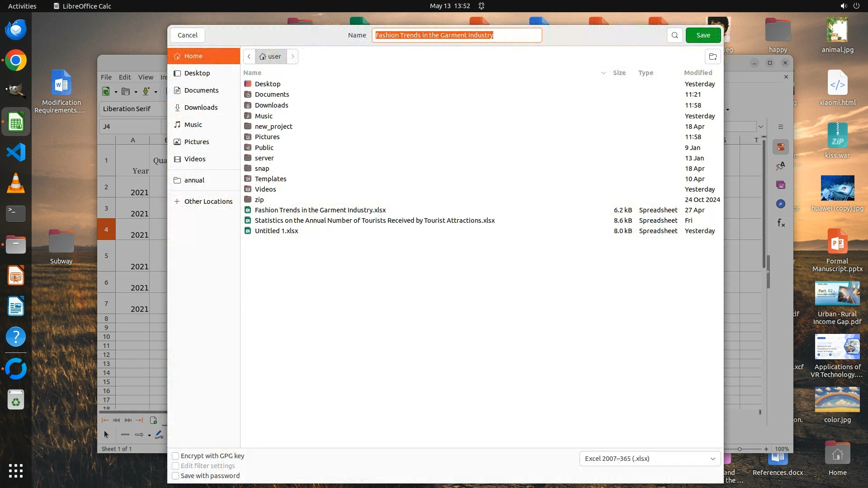Open the Sidebar Properties deck icon
Viewport: 868px width, 488px height.
tap(781, 147)
